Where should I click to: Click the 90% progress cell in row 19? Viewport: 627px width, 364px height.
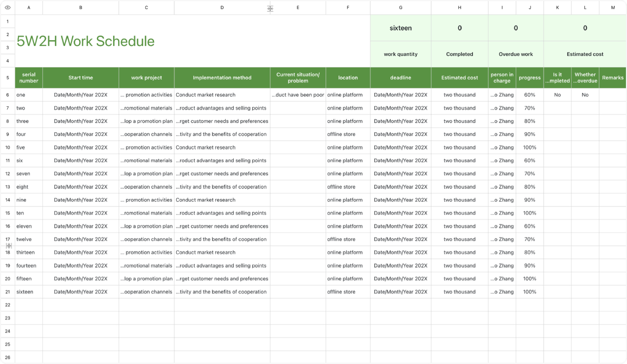click(530, 265)
